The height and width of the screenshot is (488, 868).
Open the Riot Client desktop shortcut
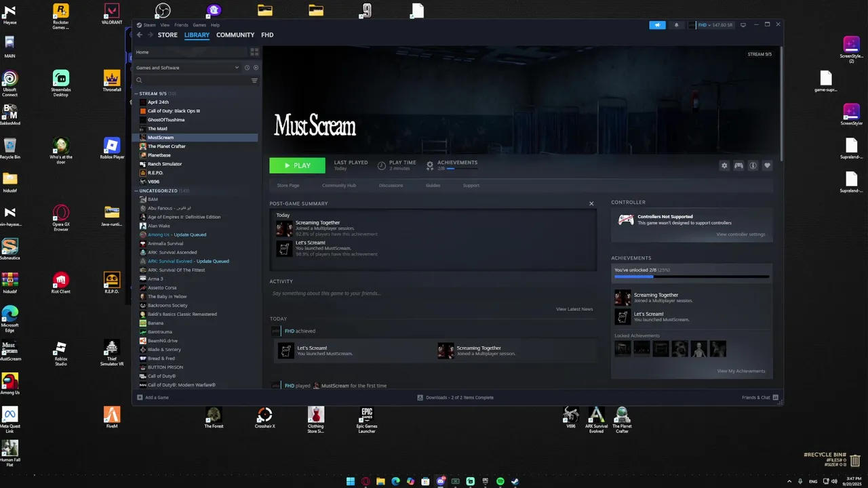(61, 283)
